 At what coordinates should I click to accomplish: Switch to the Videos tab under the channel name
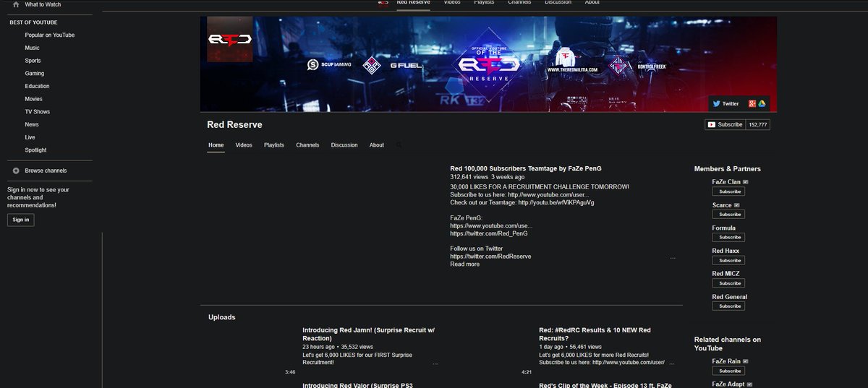tap(244, 145)
